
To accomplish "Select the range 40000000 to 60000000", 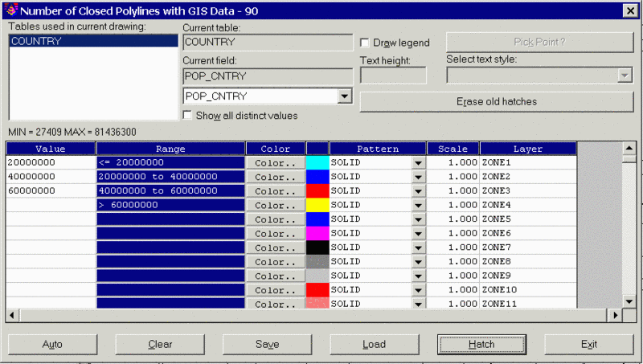I will pyautogui.click(x=170, y=191).
